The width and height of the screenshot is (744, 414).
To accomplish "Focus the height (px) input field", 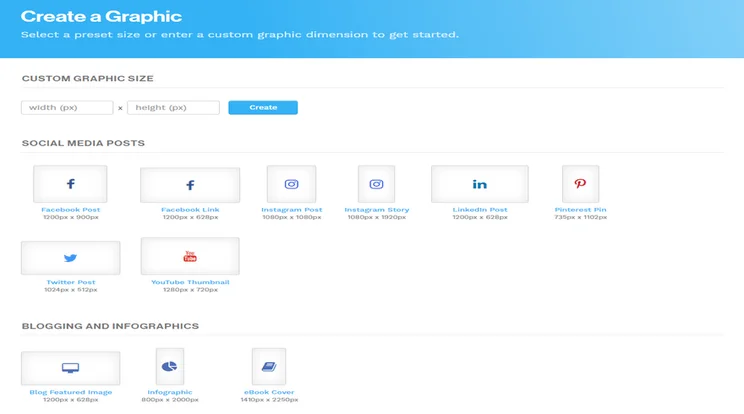I will click(173, 107).
